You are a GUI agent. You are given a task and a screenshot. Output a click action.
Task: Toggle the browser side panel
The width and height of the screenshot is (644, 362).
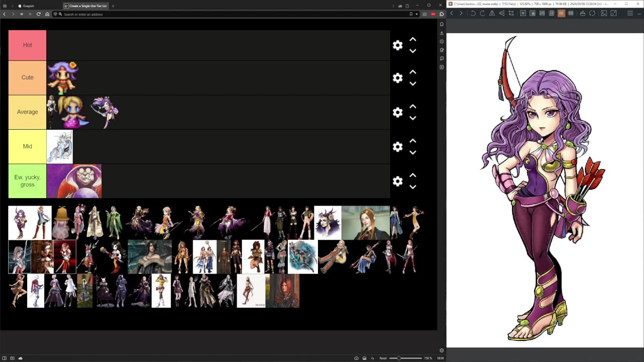point(5,358)
